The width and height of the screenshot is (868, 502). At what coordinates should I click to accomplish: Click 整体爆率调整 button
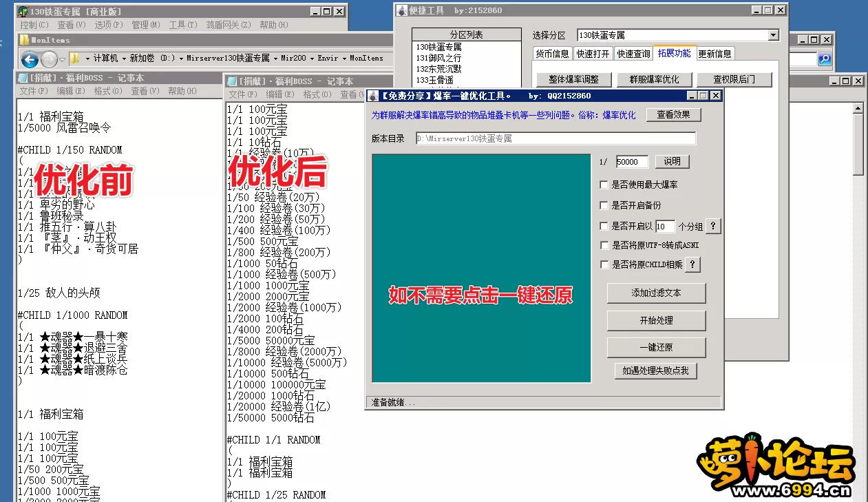tap(573, 79)
